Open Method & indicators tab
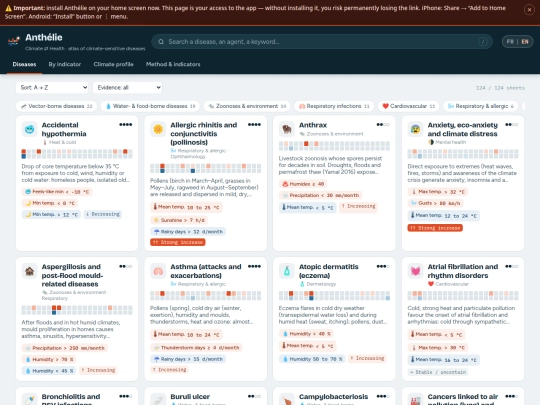 [x=173, y=64]
